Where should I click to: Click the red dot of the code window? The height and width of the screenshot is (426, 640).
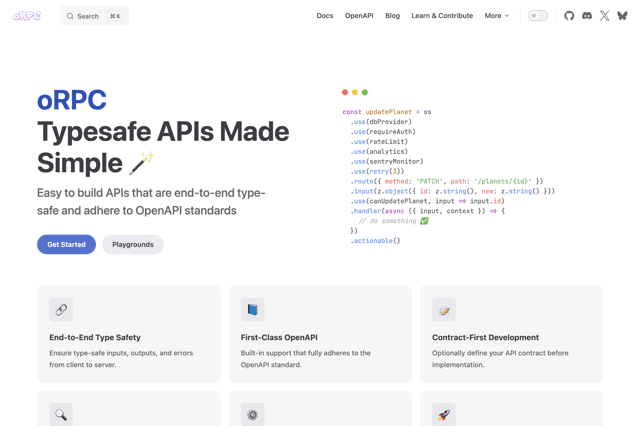345,92
